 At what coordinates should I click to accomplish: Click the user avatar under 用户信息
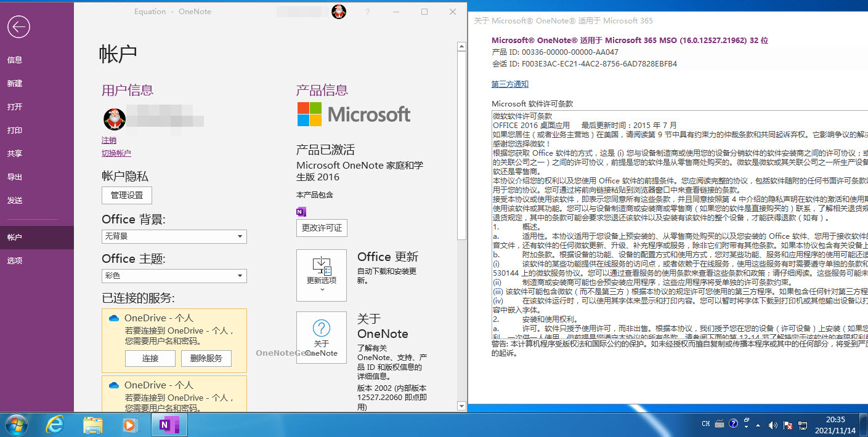114,118
